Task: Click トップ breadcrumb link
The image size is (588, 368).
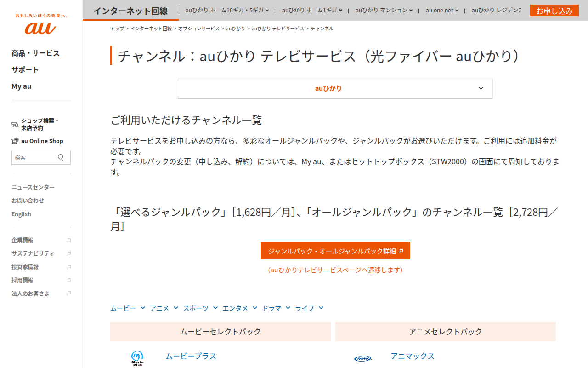Action: click(x=117, y=29)
